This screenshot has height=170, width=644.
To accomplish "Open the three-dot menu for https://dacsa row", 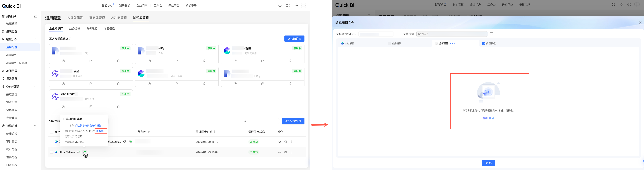I will coord(291,152).
